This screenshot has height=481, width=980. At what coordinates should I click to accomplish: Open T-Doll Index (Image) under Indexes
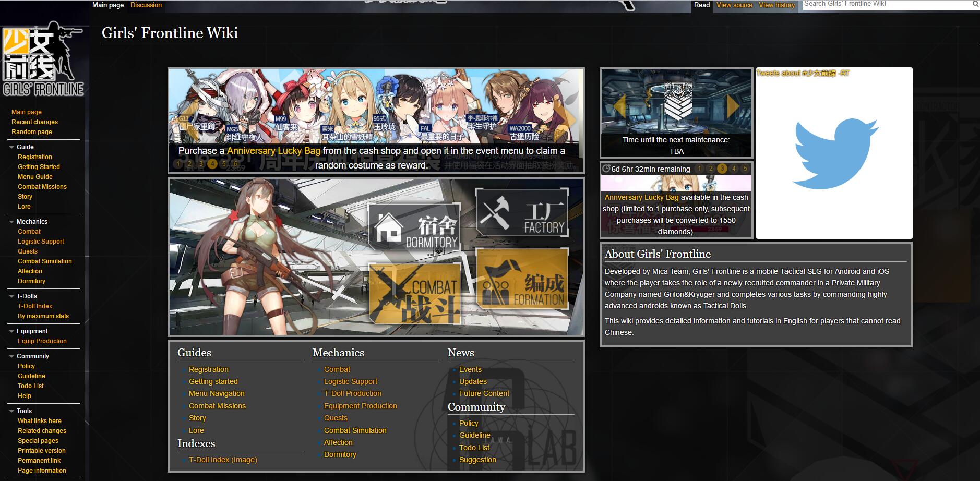(x=223, y=460)
